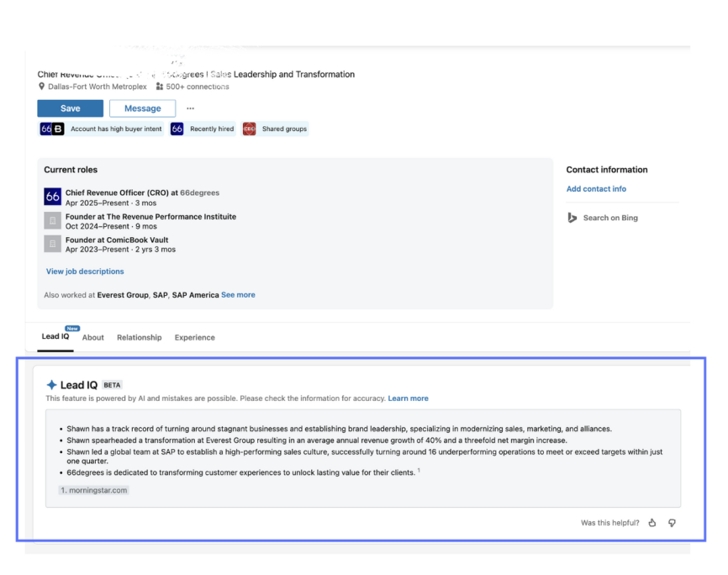Switch to the Relationship tab
This screenshot has width=728, height=575.
click(140, 338)
